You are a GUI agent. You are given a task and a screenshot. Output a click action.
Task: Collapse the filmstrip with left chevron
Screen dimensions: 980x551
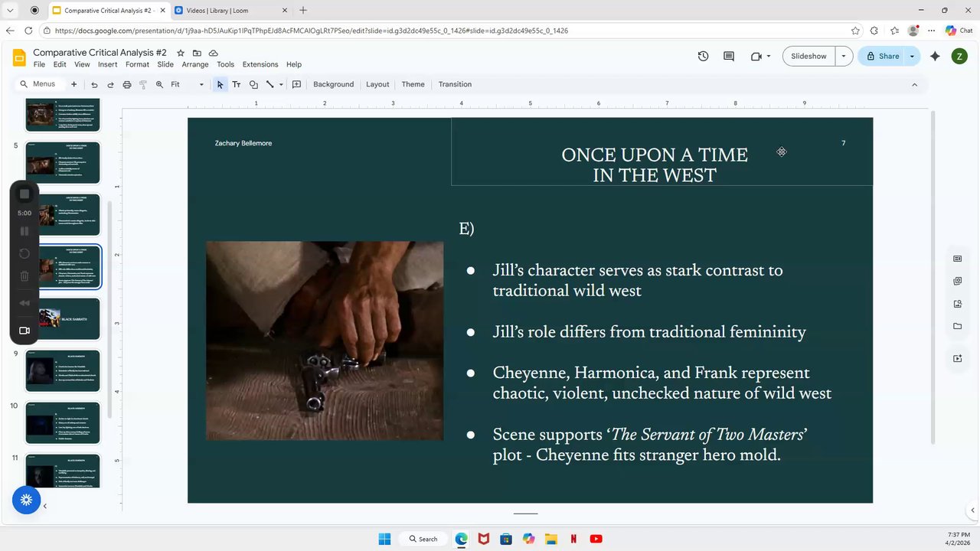44,506
